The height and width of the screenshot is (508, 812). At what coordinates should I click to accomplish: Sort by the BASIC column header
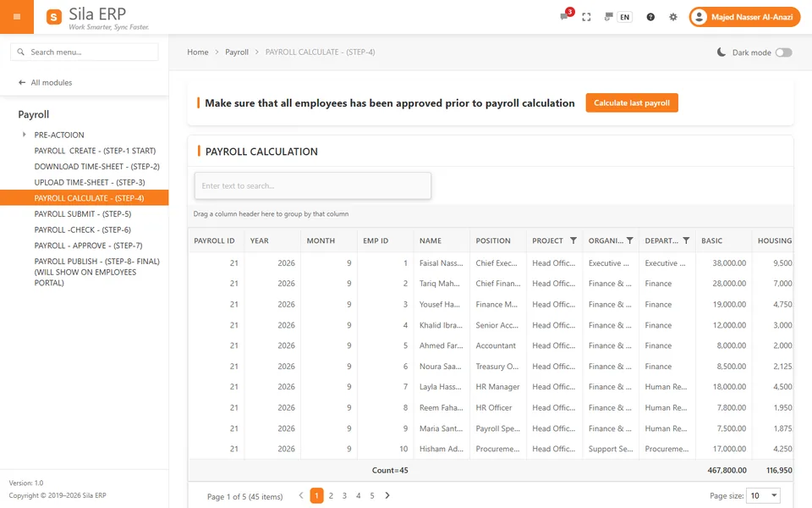pyautogui.click(x=723, y=240)
